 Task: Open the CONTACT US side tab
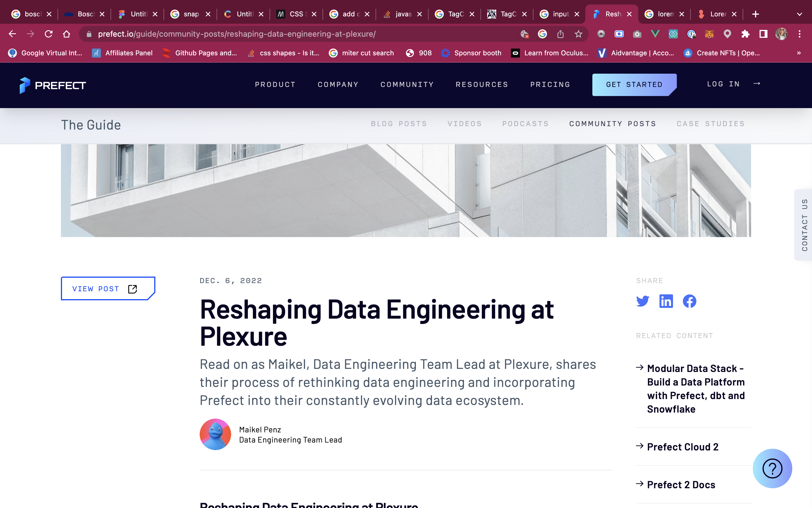(x=804, y=225)
